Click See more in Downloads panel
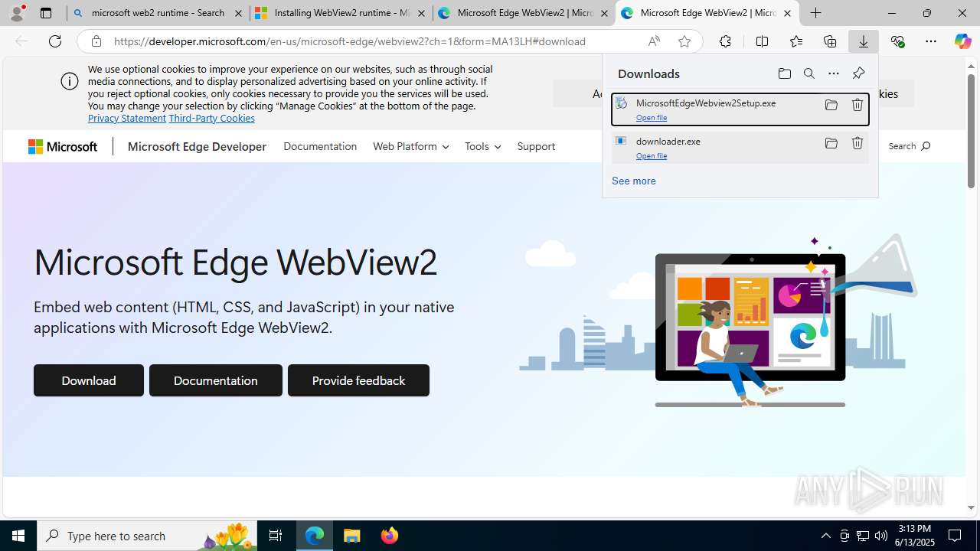980x551 pixels. click(634, 181)
